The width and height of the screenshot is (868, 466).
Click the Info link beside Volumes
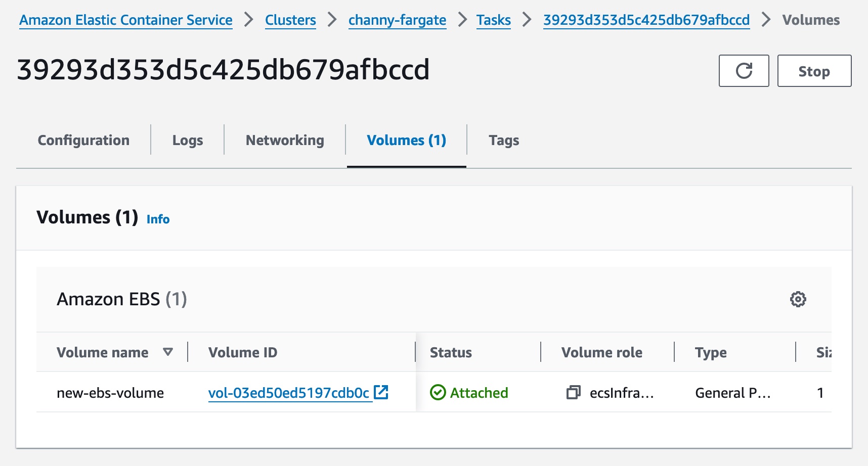[x=158, y=219]
